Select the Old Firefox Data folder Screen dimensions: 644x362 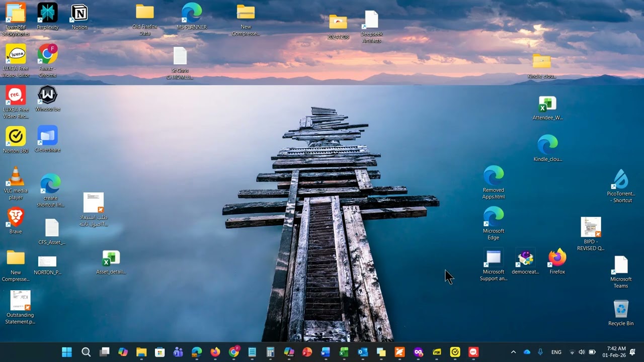pyautogui.click(x=145, y=20)
